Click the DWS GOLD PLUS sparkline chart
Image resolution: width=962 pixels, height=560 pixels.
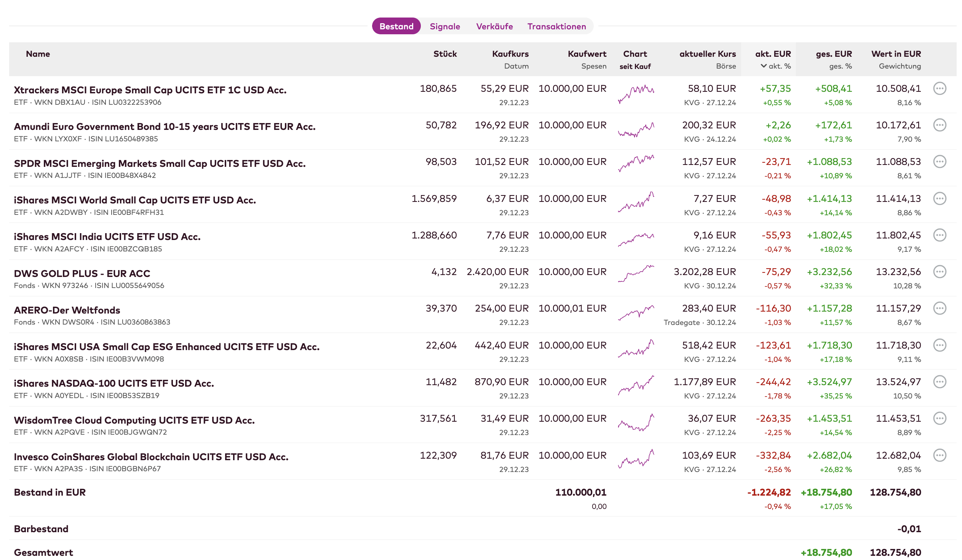(636, 273)
